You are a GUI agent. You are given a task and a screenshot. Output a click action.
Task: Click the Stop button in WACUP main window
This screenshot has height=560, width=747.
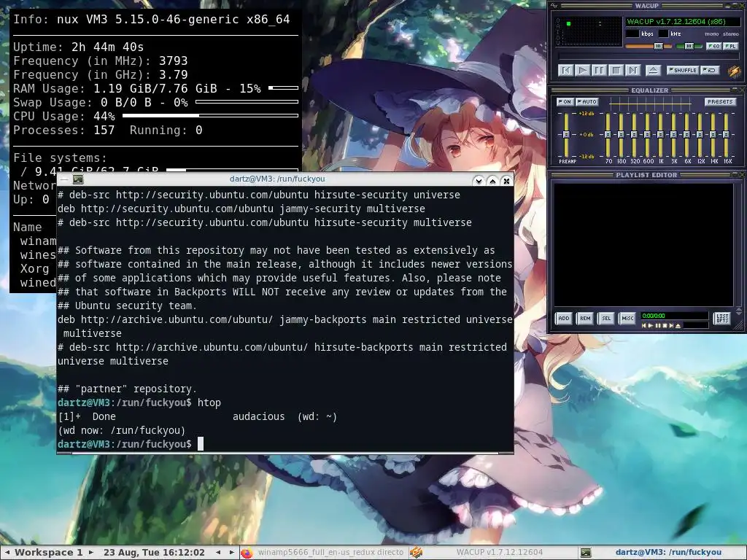pyautogui.click(x=616, y=70)
